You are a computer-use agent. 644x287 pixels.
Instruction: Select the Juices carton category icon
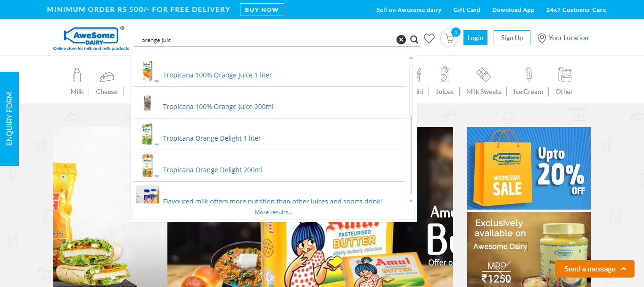(x=445, y=75)
